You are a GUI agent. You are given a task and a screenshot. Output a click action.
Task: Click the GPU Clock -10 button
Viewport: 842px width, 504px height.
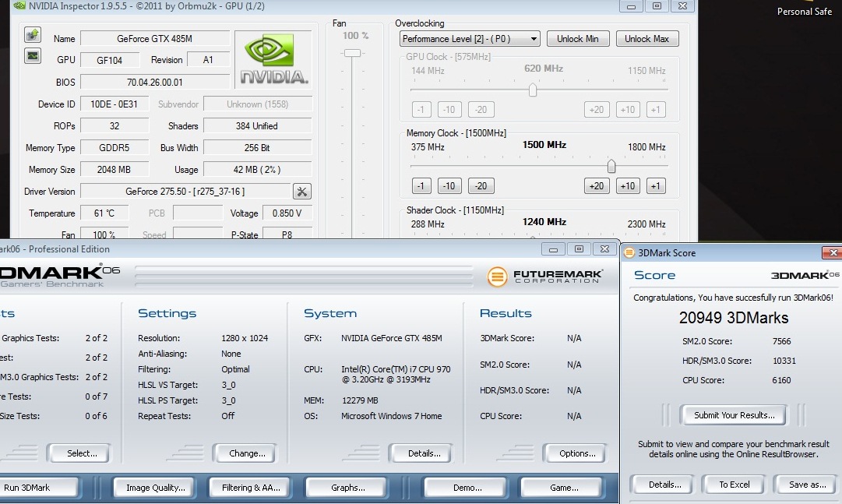(449, 110)
